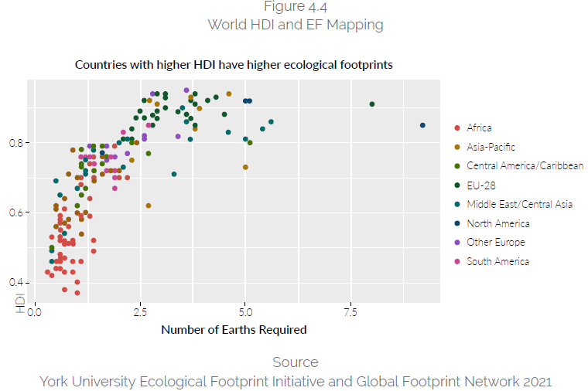Select the 'Other Europe' legend label text
Screen dimensions: 588x391
[495, 243]
